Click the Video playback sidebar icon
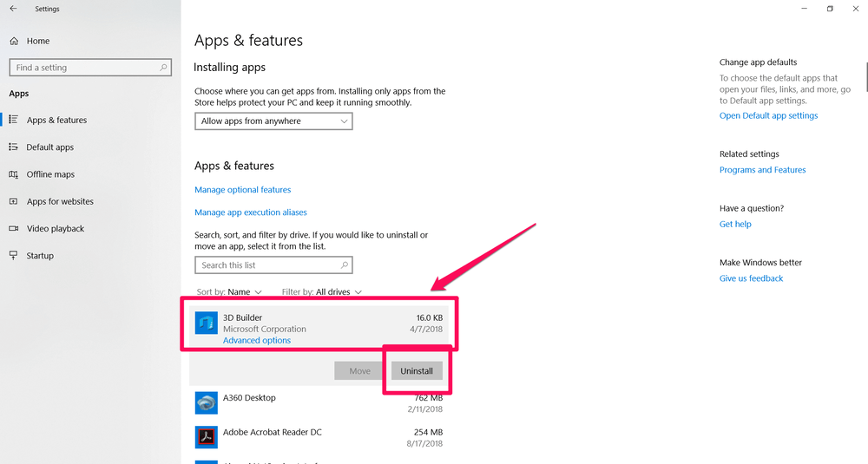The height and width of the screenshot is (464, 868). [x=14, y=229]
